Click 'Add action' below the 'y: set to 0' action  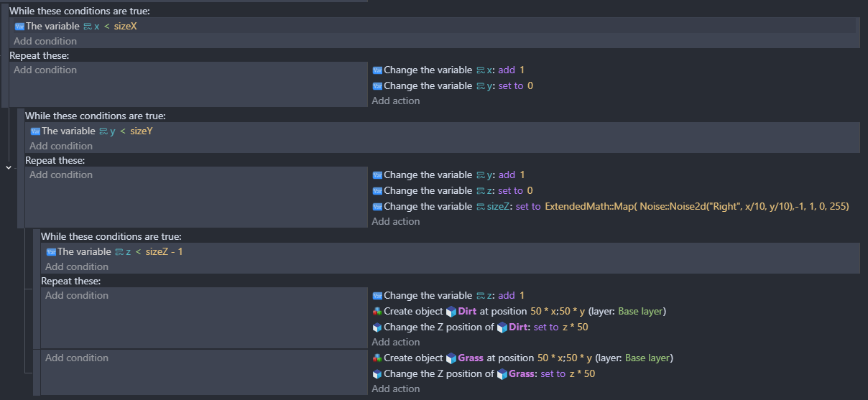coord(395,101)
